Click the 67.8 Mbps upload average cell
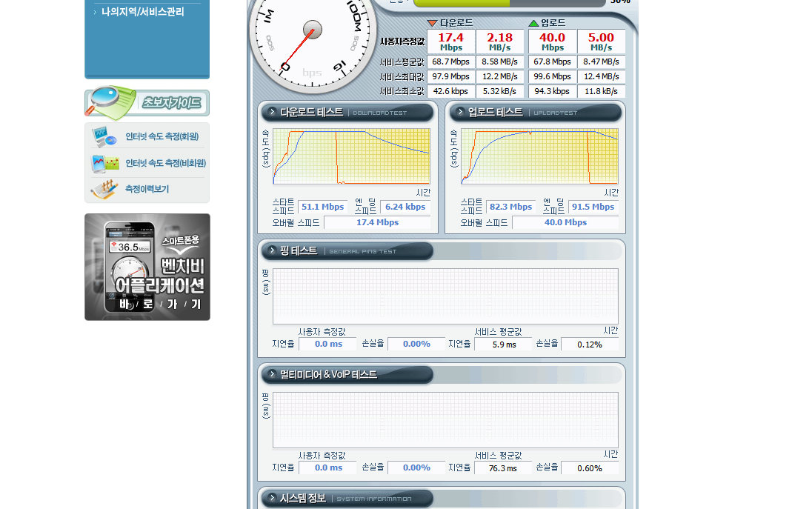The width and height of the screenshot is (812, 509). point(553,61)
